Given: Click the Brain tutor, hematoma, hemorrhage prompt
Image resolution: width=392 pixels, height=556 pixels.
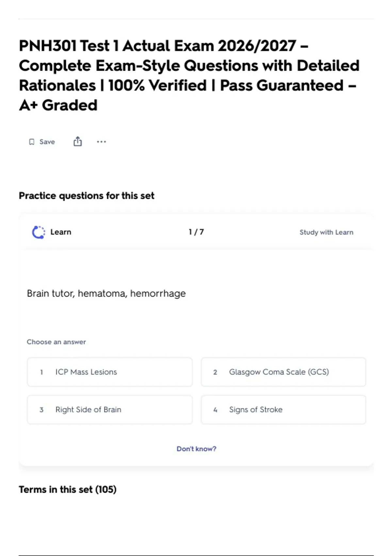Looking at the screenshot, I should point(106,293).
